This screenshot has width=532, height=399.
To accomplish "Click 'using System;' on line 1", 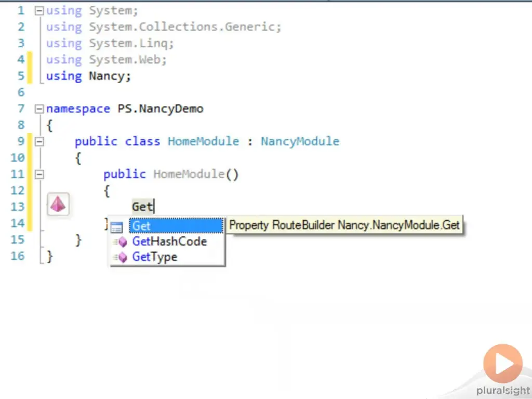I will [x=92, y=11].
